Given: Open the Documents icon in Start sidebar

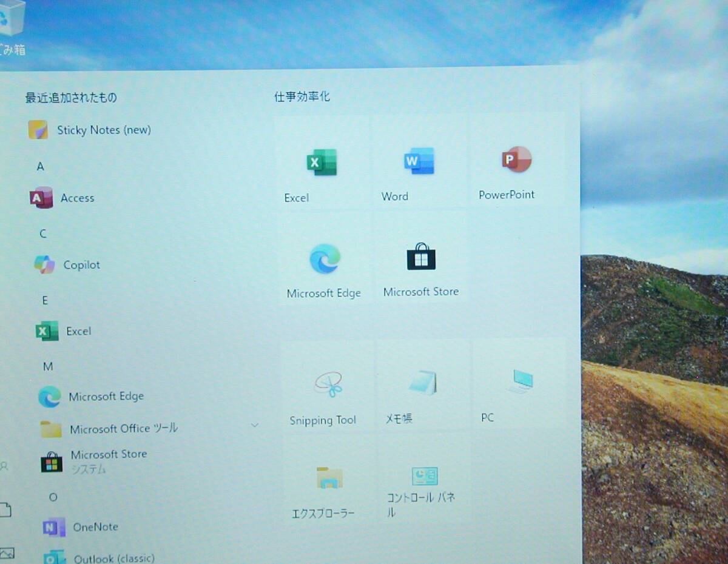Looking at the screenshot, I should (x=5, y=510).
